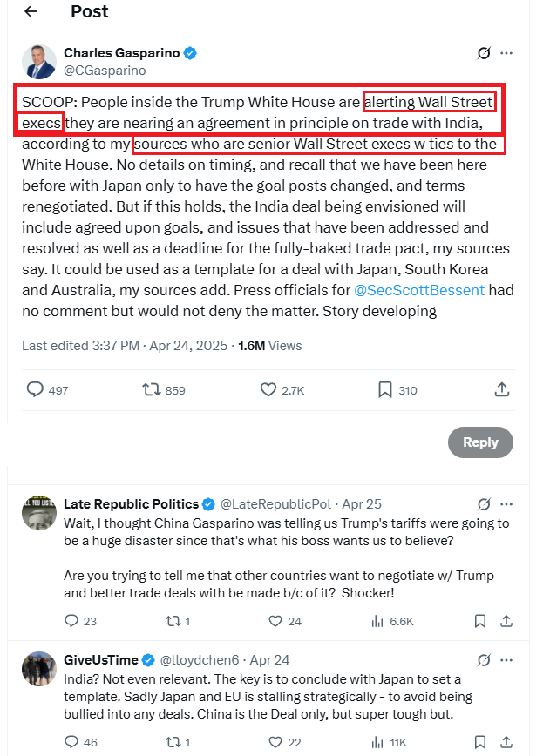Screen dimensions: 550x756
Task: Open the Late Republic Politics profile name
Action: [x=131, y=504]
